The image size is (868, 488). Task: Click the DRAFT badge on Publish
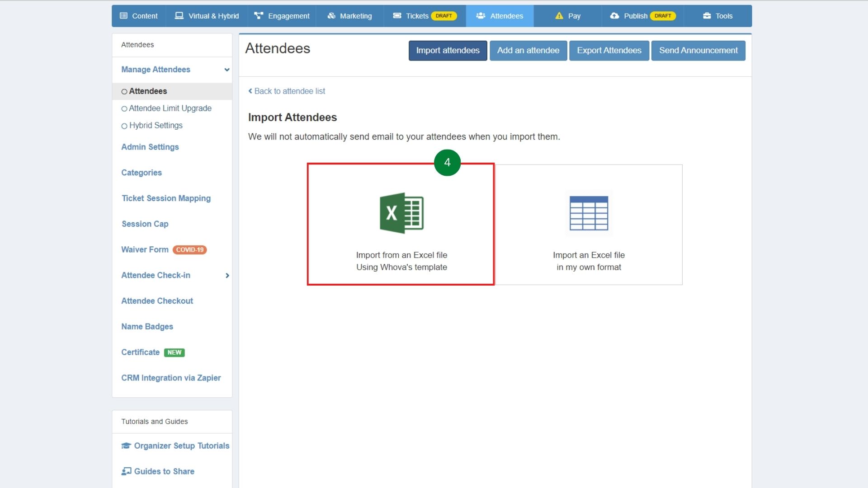[663, 16]
